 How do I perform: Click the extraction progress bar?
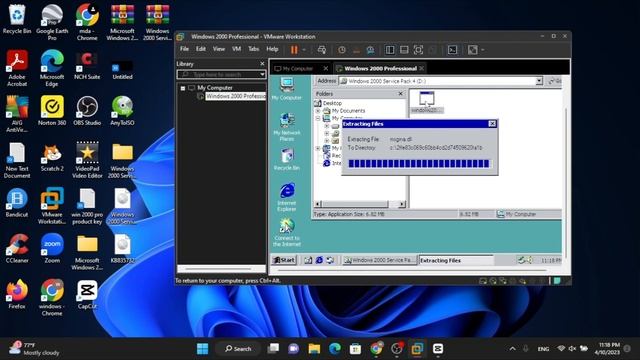[x=419, y=164]
